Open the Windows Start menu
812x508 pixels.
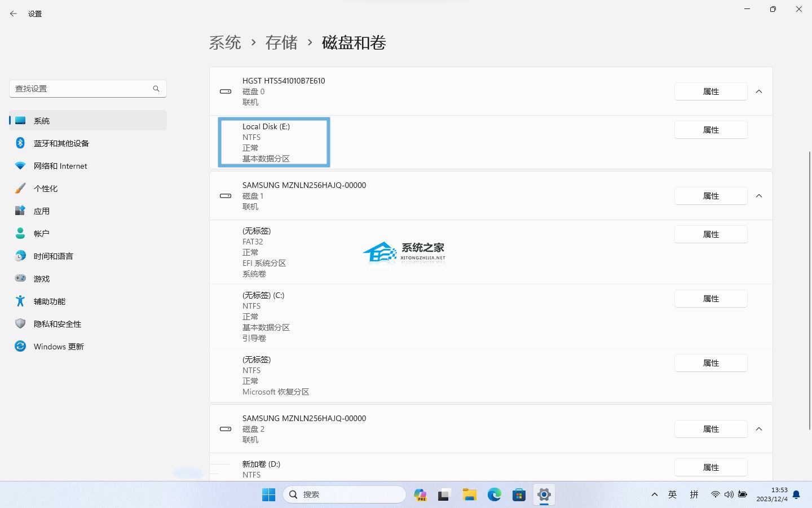click(269, 495)
